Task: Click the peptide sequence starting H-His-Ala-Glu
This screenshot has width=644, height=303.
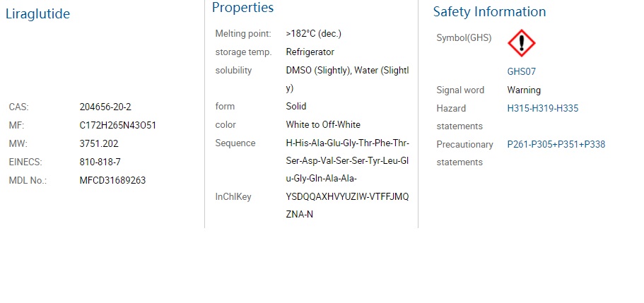Action: pyautogui.click(x=348, y=161)
